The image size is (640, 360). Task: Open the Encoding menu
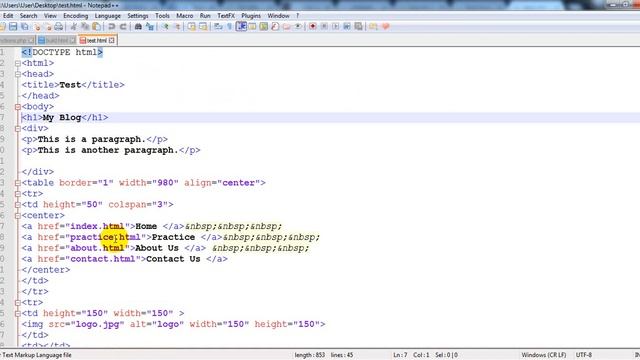tap(76, 16)
